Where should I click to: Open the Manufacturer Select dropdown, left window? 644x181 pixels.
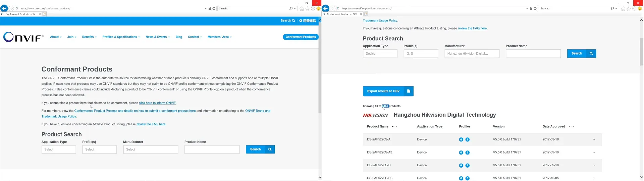click(151, 149)
